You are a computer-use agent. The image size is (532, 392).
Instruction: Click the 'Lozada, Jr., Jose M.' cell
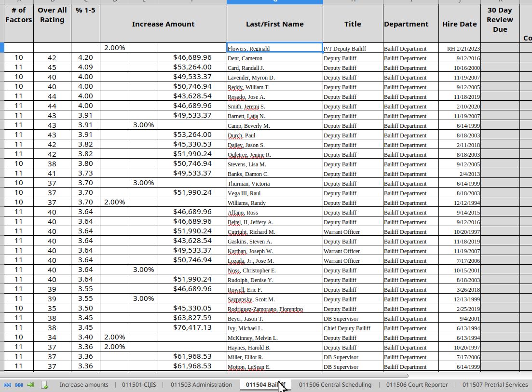tap(274, 261)
